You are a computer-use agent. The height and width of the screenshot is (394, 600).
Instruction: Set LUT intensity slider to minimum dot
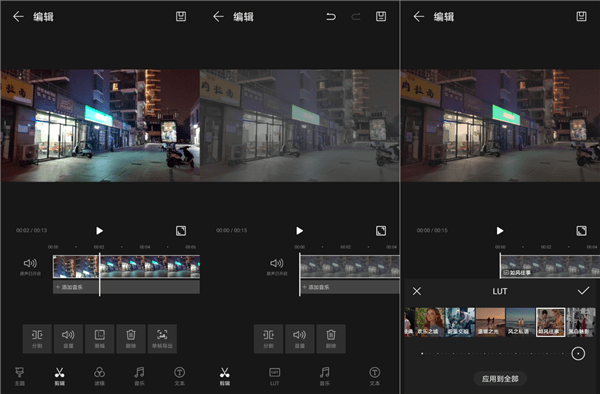tap(422, 353)
